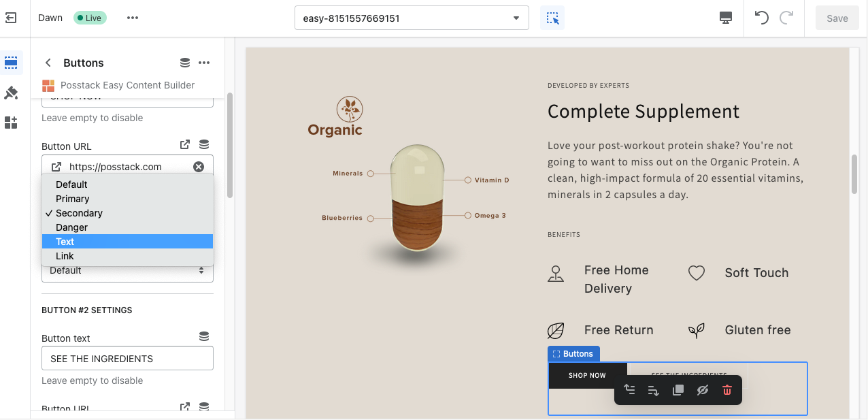Image resolution: width=868 pixels, height=420 pixels.
Task: Click the SHOP NOW button in the preview
Action: click(587, 375)
